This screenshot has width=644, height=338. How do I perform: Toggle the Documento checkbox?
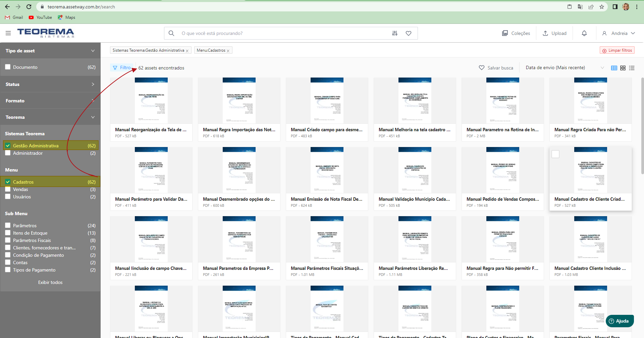[x=8, y=67]
